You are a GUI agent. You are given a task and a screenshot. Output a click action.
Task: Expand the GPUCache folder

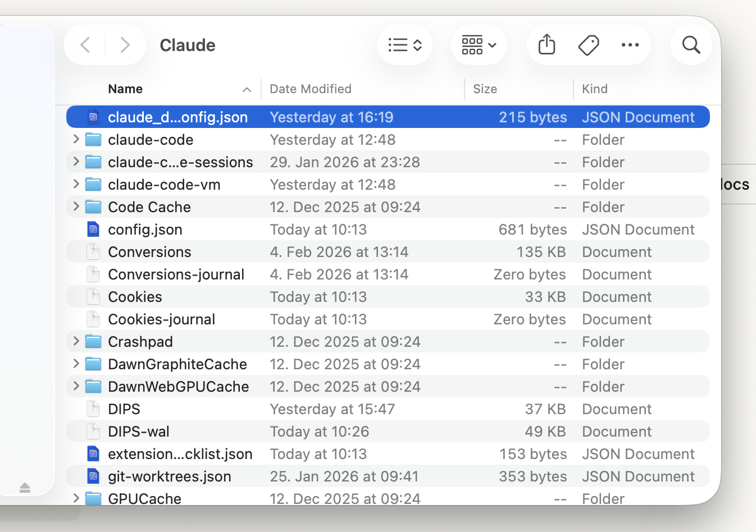click(76, 498)
